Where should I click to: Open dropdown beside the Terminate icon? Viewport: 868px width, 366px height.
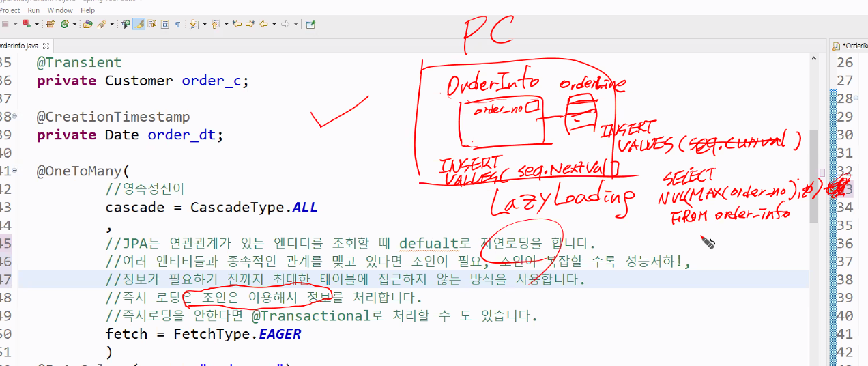[x=15, y=24]
